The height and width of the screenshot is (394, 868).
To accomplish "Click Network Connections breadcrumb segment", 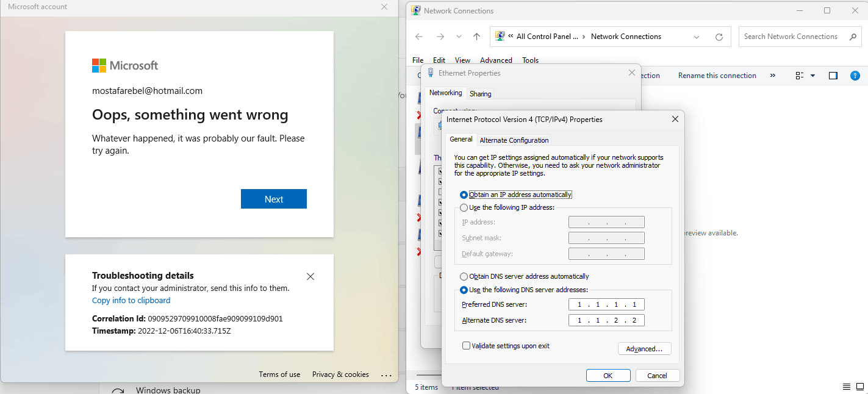I will tap(626, 37).
